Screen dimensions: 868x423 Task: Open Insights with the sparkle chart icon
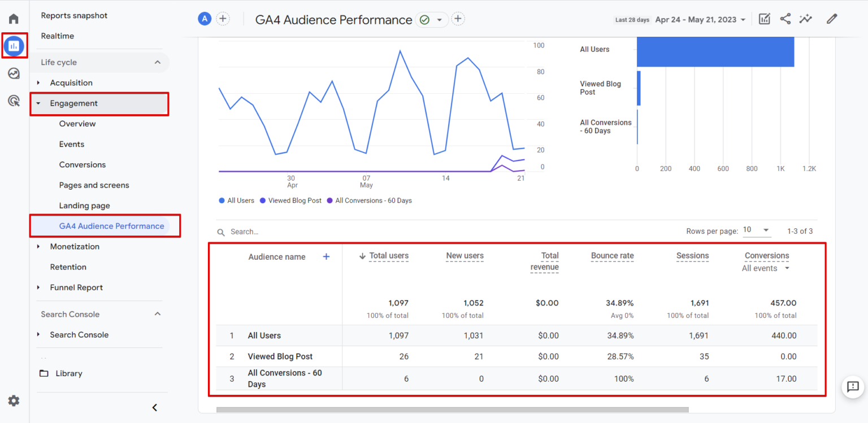pyautogui.click(x=806, y=19)
